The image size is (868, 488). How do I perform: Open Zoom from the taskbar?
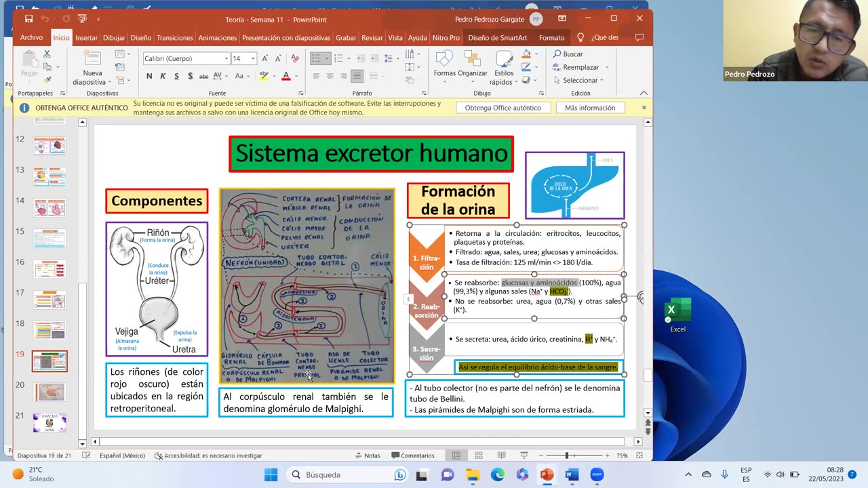pyautogui.click(x=597, y=474)
